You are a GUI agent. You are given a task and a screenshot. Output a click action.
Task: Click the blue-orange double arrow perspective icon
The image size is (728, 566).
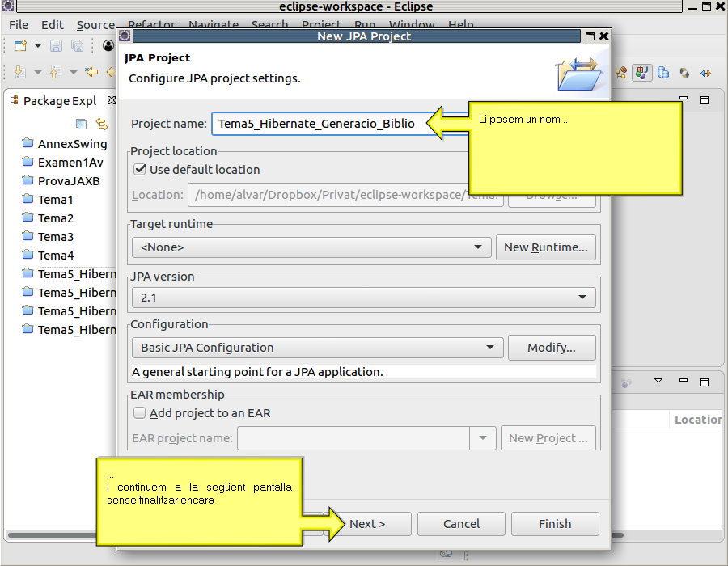click(705, 73)
